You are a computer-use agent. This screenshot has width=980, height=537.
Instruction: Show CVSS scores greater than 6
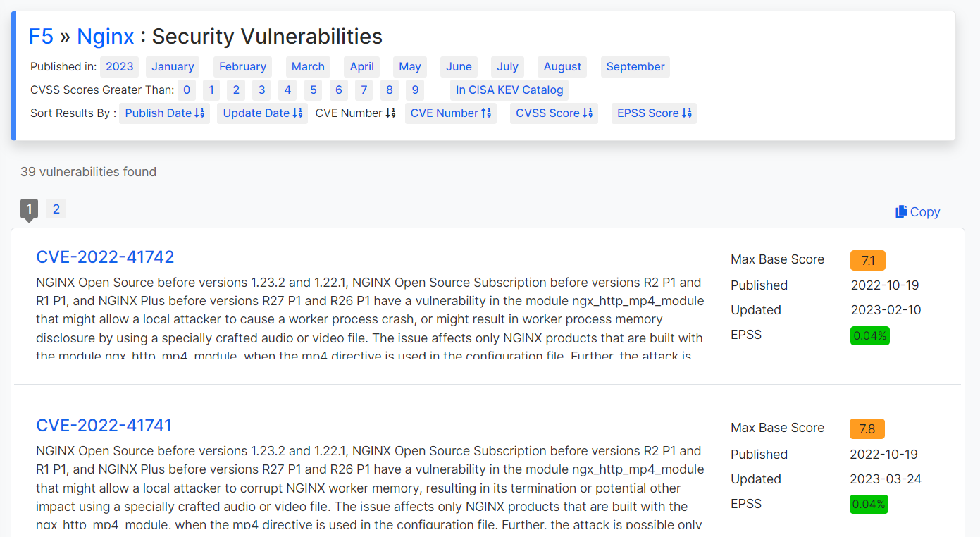click(x=339, y=89)
